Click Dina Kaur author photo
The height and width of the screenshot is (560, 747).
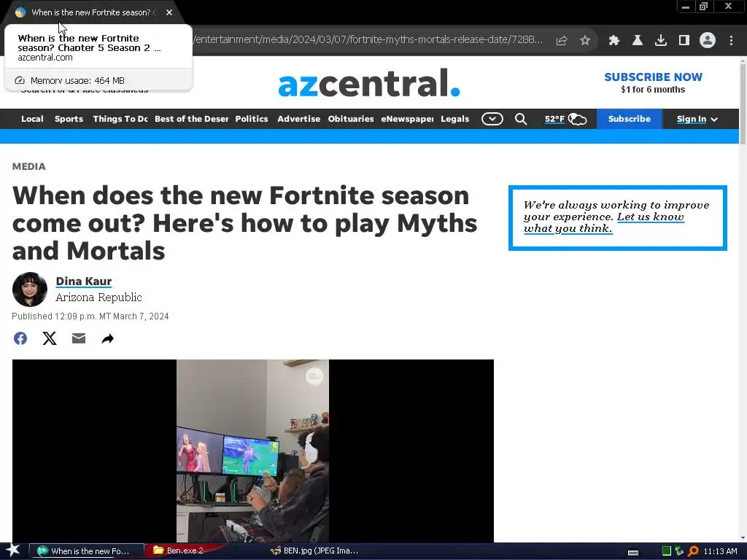pyautogui.click(x=29, y=289)
